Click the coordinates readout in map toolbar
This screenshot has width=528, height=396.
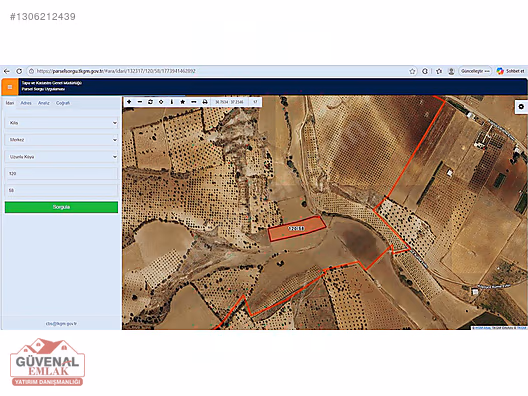coord(229,102)
